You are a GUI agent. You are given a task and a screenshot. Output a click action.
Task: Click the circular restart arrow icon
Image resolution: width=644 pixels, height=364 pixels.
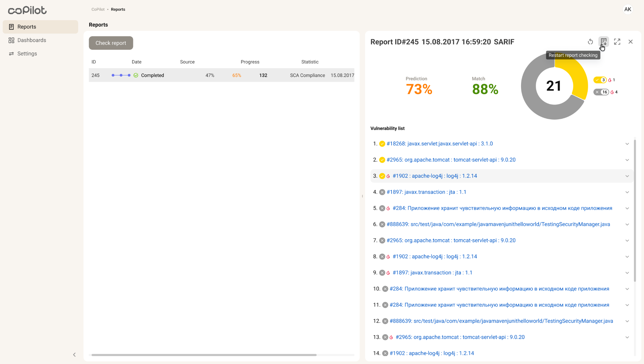(590, 42)
